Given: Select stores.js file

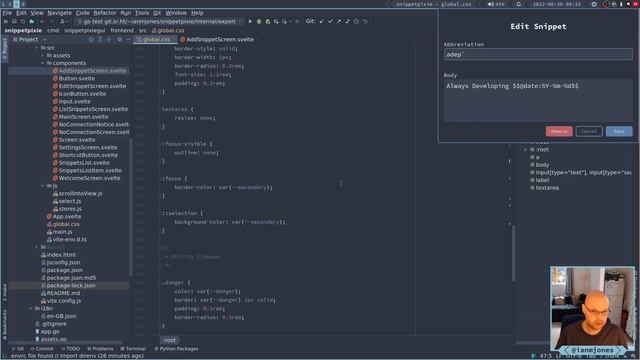Looking at the screenshot, I should (x=67, y=209).
